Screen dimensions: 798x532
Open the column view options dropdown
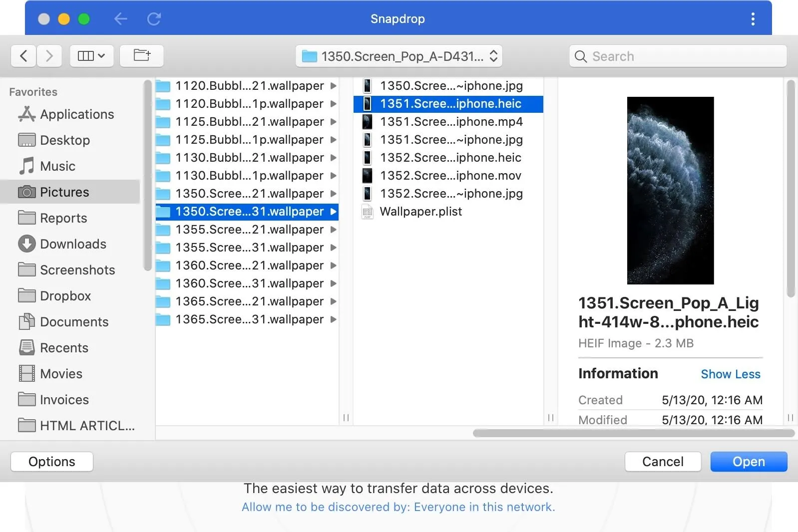click(x=92, y=56)
